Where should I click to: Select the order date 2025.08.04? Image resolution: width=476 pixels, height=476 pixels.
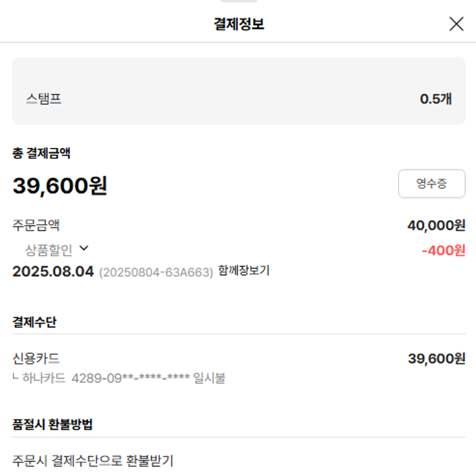53,272
